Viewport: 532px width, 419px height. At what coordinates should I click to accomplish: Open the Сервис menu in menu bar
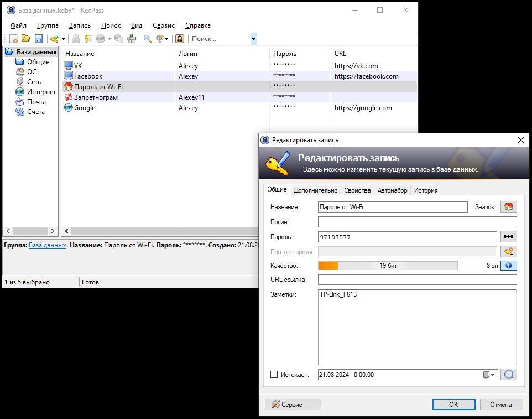(x=164, y=25)
